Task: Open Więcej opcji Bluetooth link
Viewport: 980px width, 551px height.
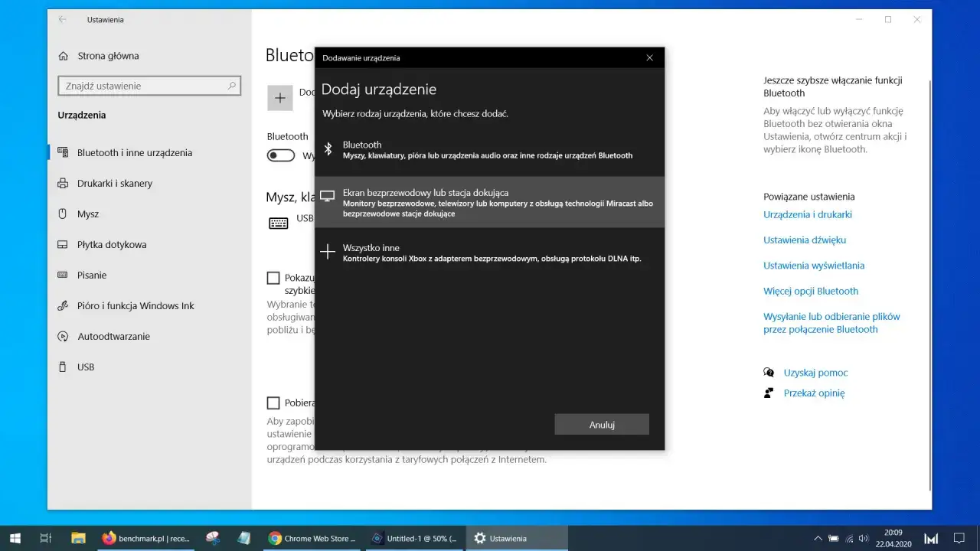Action: click(x=810, y=291)
